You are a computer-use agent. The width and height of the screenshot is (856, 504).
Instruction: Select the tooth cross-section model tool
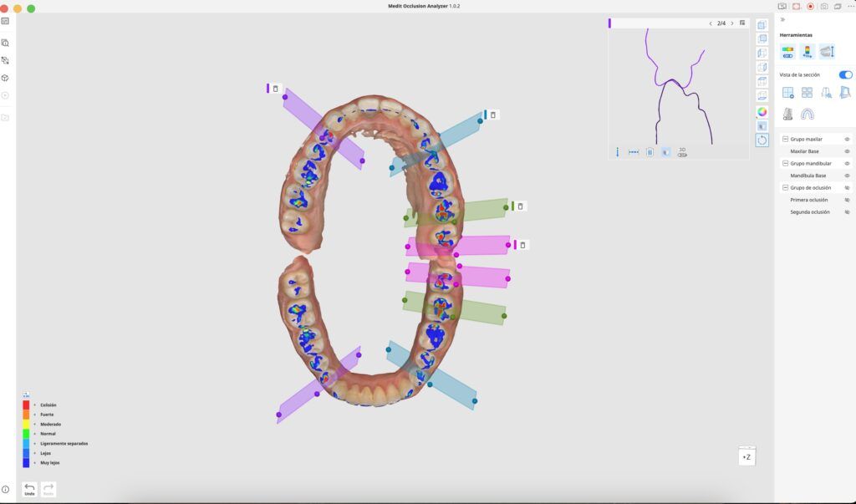click(x=787, y=114)
